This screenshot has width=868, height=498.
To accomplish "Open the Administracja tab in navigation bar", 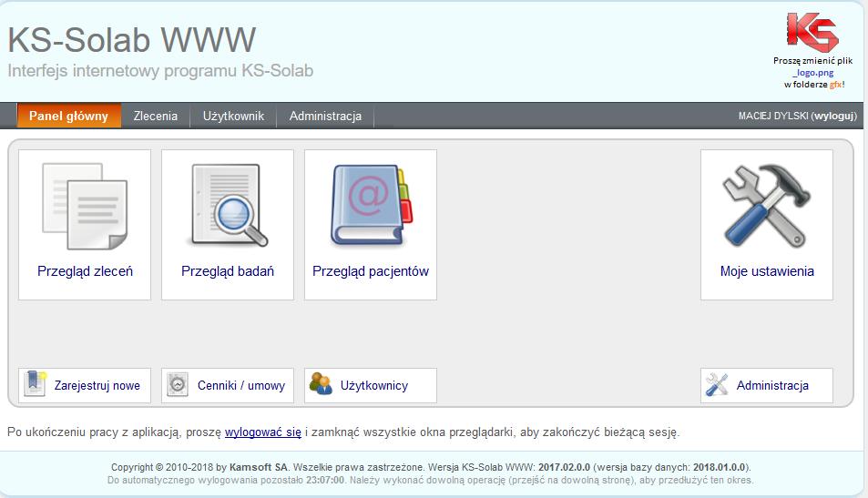I will coord(325,116).
